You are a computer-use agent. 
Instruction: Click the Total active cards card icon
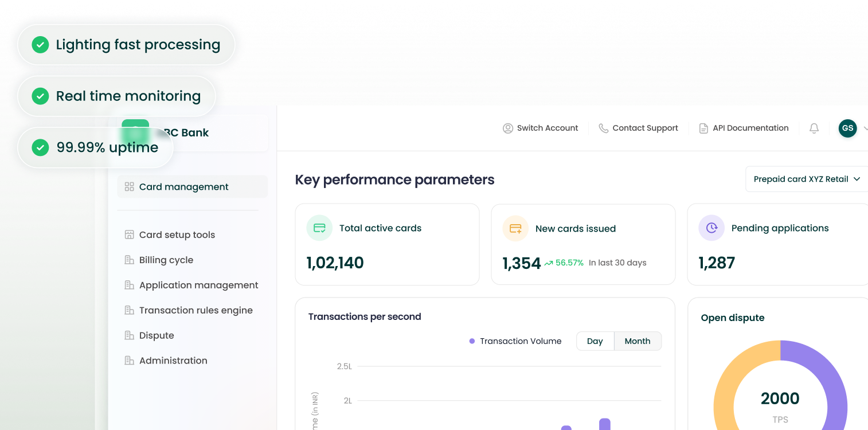(319, 228)
